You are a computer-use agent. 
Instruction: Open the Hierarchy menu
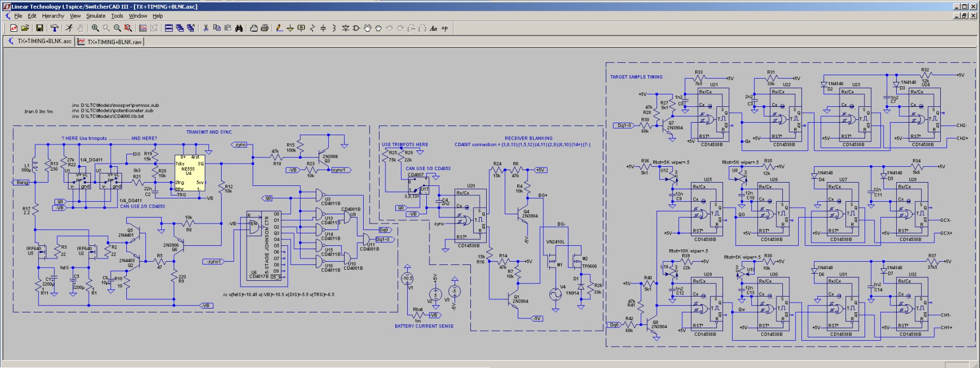tap(53, 16)
